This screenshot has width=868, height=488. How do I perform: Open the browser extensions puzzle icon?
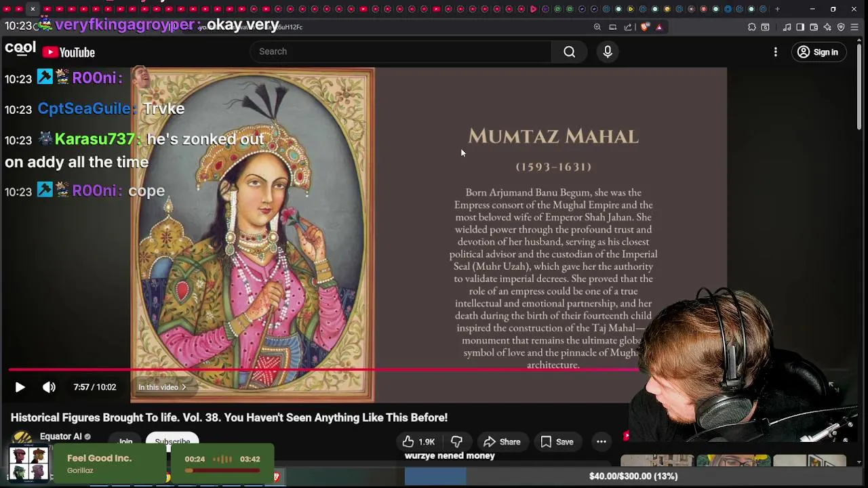[752, 27]
